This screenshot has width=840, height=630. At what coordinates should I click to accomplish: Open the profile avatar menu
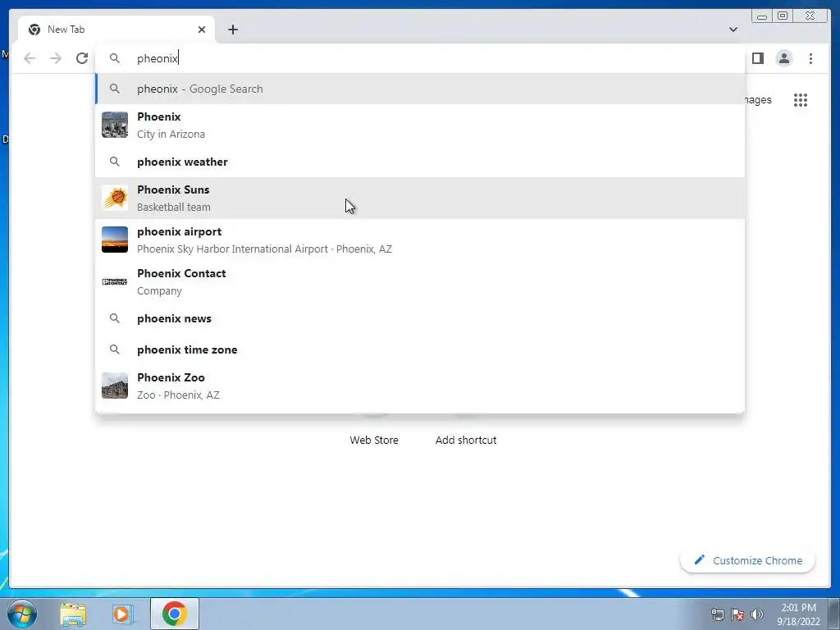783,58
